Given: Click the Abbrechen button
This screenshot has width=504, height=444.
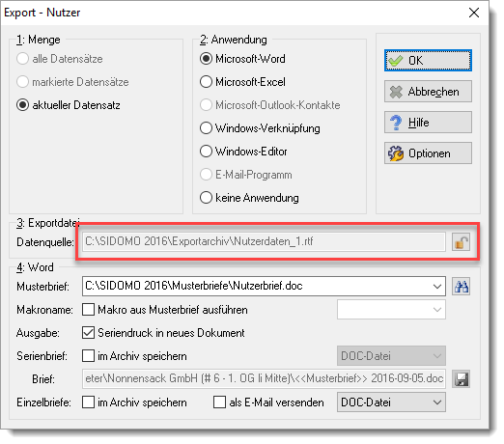Looking at the screenshot, I should (428, 92).
